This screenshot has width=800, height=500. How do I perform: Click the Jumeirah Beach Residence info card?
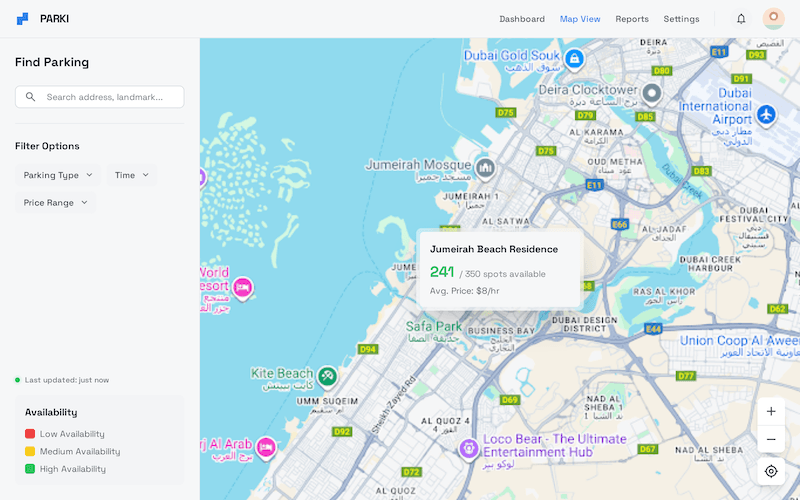500,269
